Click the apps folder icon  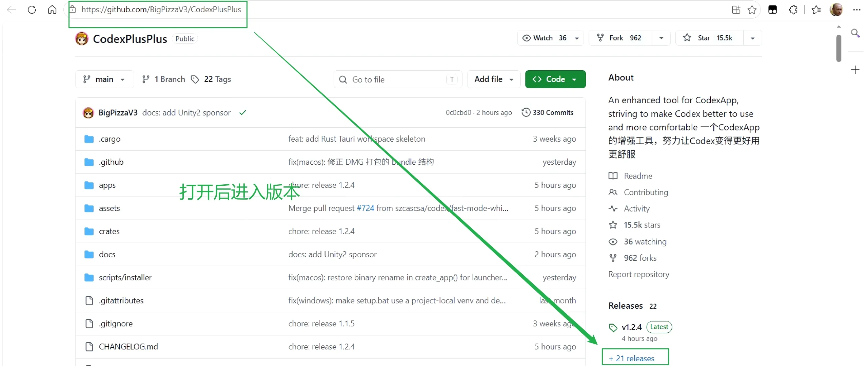(x=89, y=185)
